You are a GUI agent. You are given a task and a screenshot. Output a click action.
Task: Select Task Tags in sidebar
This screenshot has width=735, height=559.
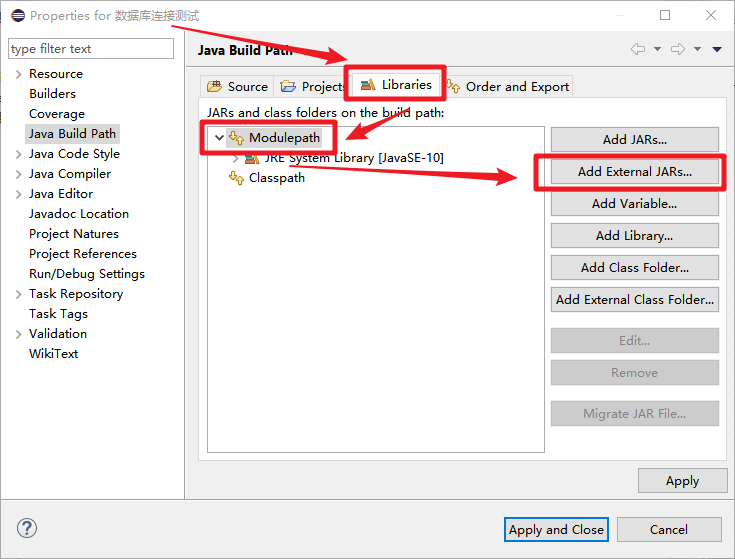coord(58,314)
